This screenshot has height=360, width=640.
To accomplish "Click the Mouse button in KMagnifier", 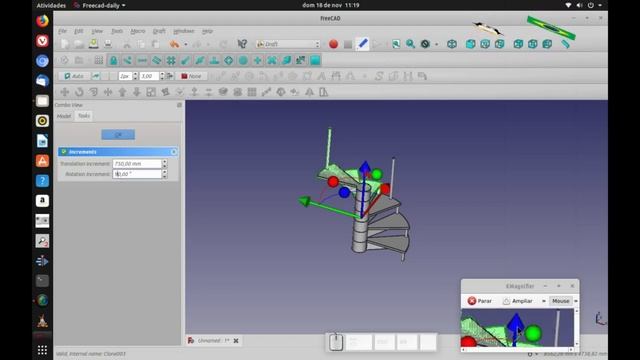I will 560,301.
